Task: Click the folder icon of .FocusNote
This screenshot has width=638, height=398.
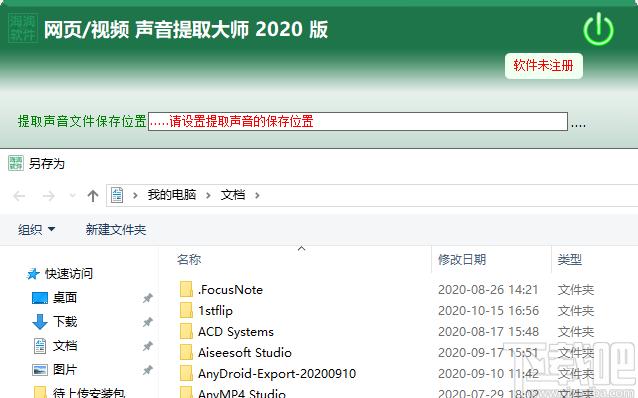Action: coord(186,289)
